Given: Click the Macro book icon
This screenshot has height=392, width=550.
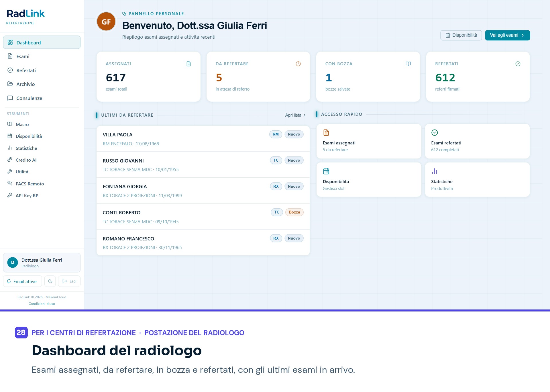Looking at the screenshot, I should (x=10, y=124).
